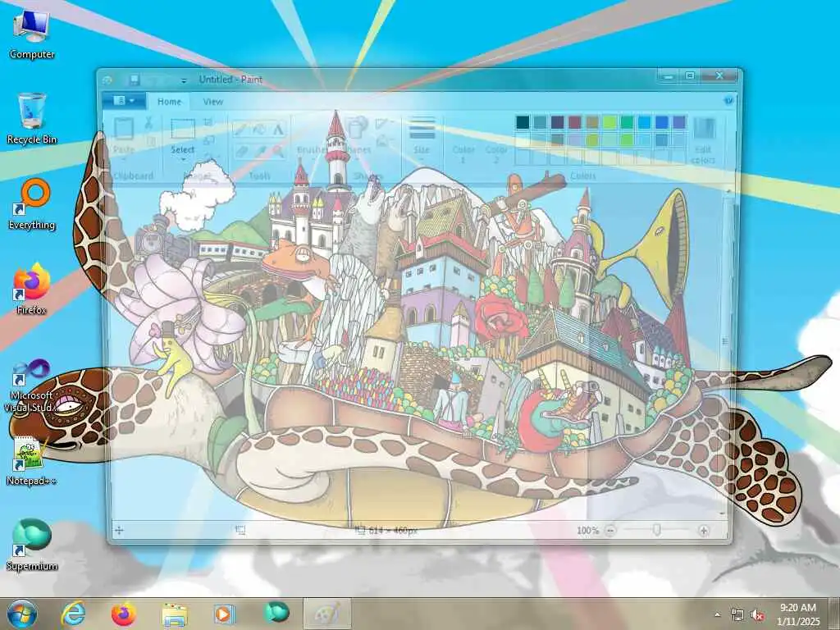Click the network icon in the tray
840x630 pixels.
(x=737, y=615)
